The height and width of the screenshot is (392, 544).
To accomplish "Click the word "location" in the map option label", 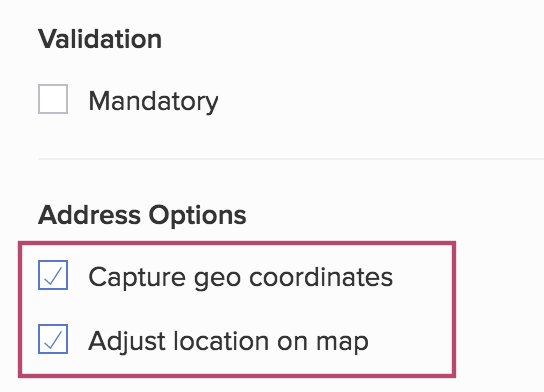I will point(221,341).
